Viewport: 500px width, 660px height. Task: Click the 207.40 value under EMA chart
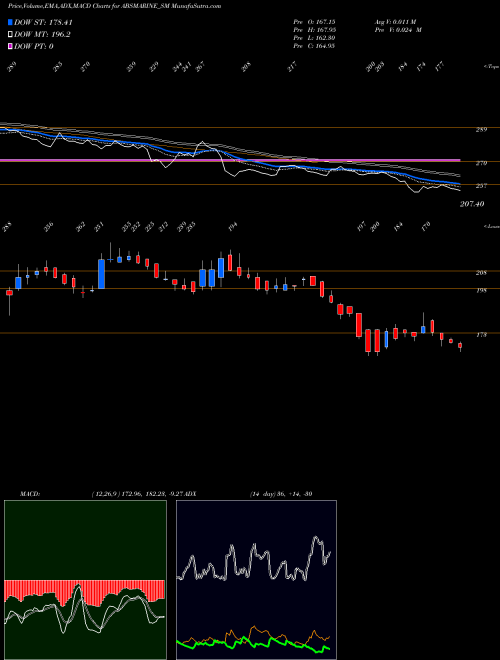click(x=471, y=204)
